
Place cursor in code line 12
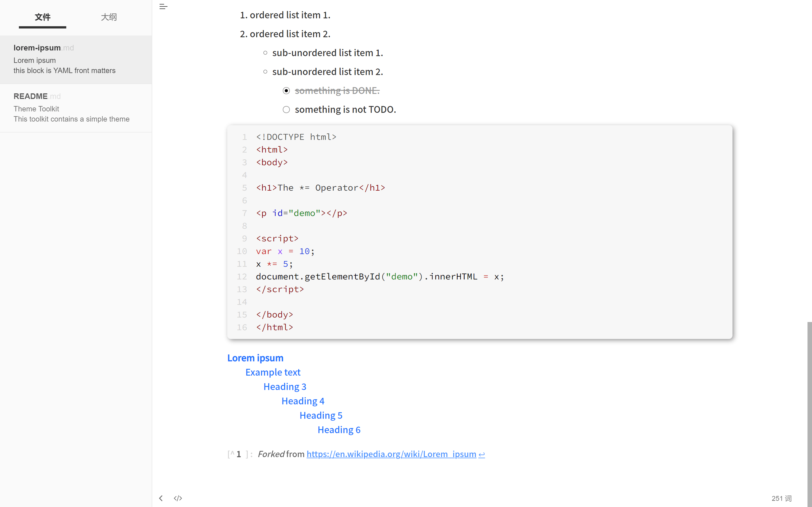(x=379, y=277)
